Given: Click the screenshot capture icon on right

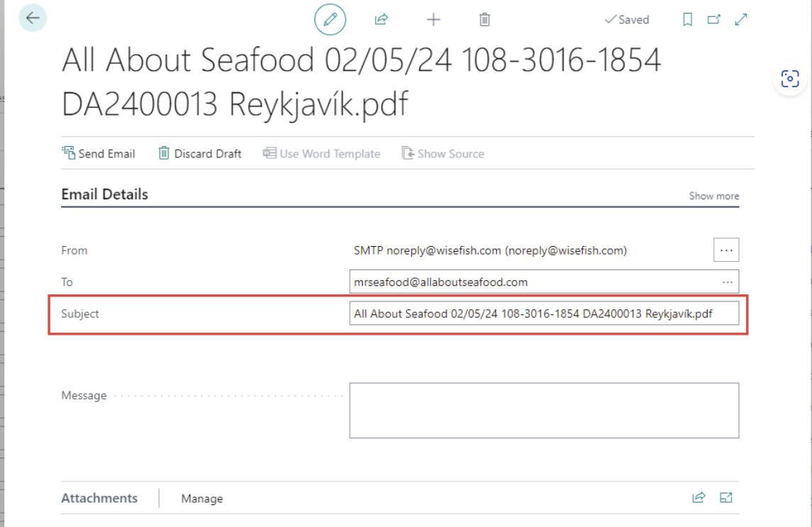Looking at the screenshot, I should 790,79.
